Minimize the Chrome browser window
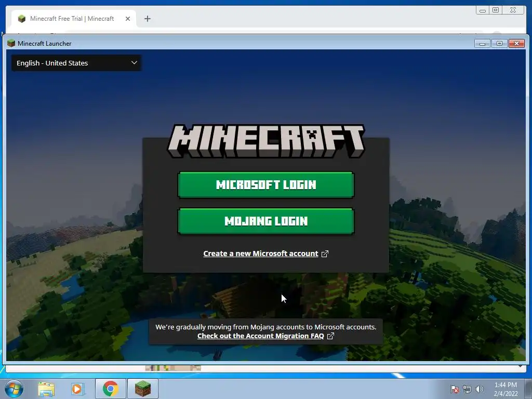Screen dimensions: 532x399 click(483, 10)
